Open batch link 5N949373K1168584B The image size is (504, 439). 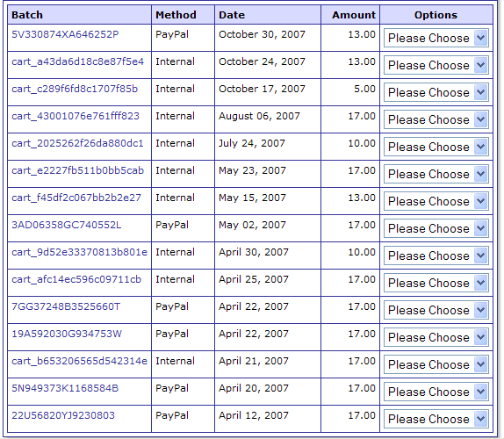pos(65,388)
